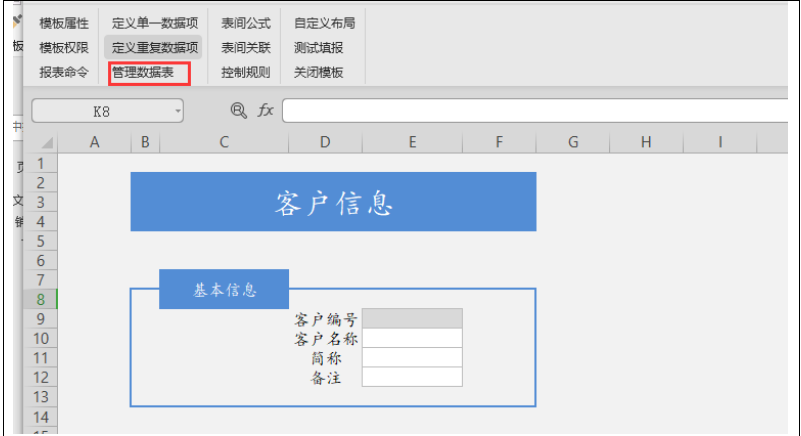Open 表间公式 option

[246, 22]
